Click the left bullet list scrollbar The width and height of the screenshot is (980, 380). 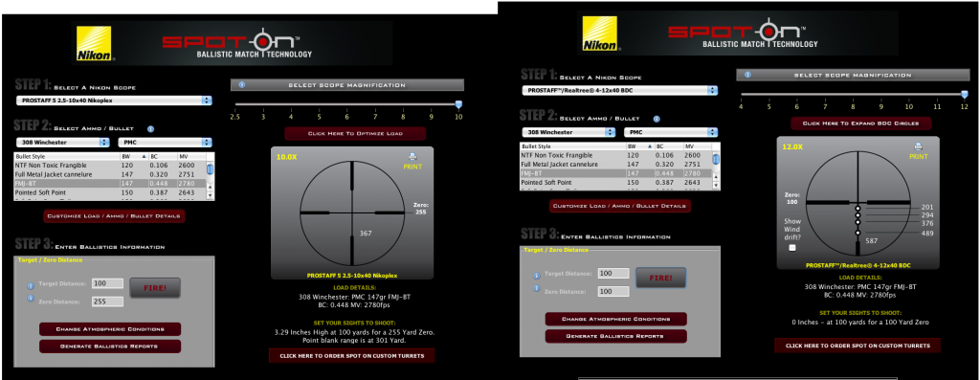point(211,180)
